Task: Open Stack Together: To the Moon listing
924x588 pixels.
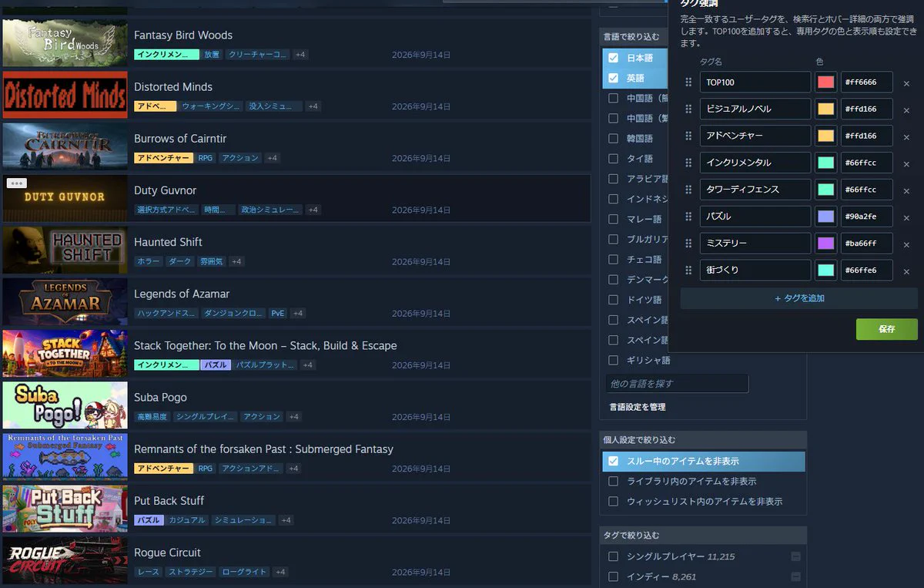Action: (x=266, y=345)
